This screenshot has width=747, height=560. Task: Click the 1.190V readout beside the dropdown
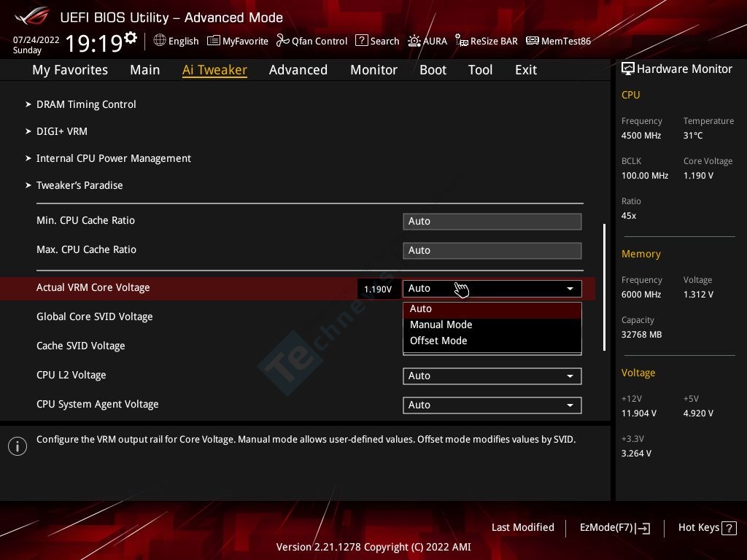click(x=378, y=289)
